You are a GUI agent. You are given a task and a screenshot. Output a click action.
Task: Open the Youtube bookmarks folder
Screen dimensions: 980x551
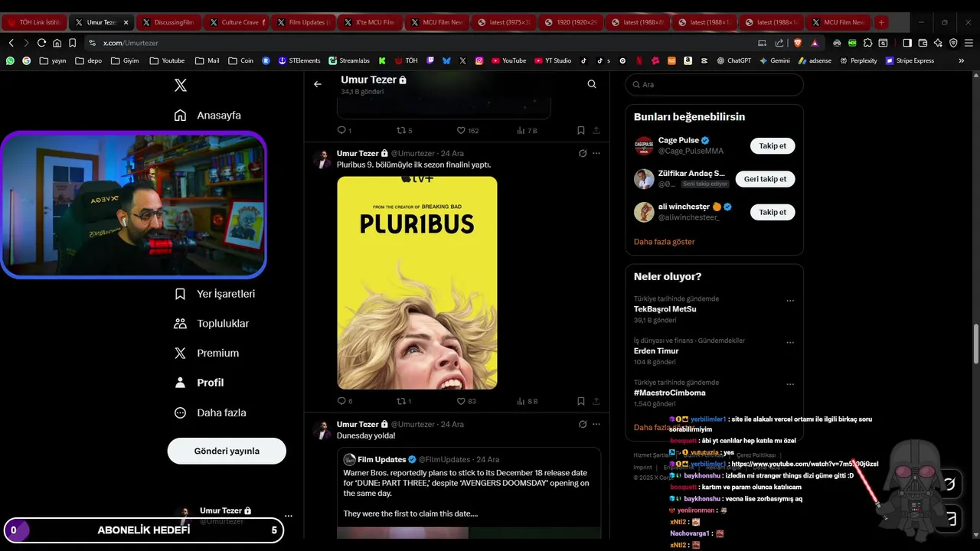pos(167,60)
